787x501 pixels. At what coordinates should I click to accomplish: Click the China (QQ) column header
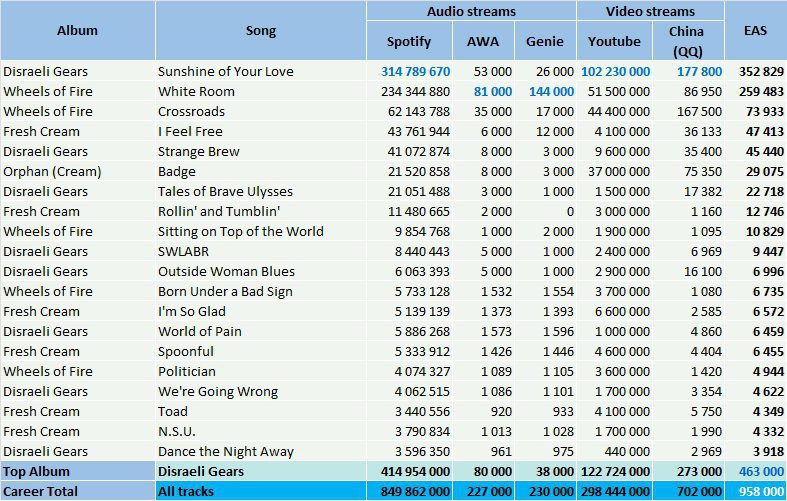point(688,41)
